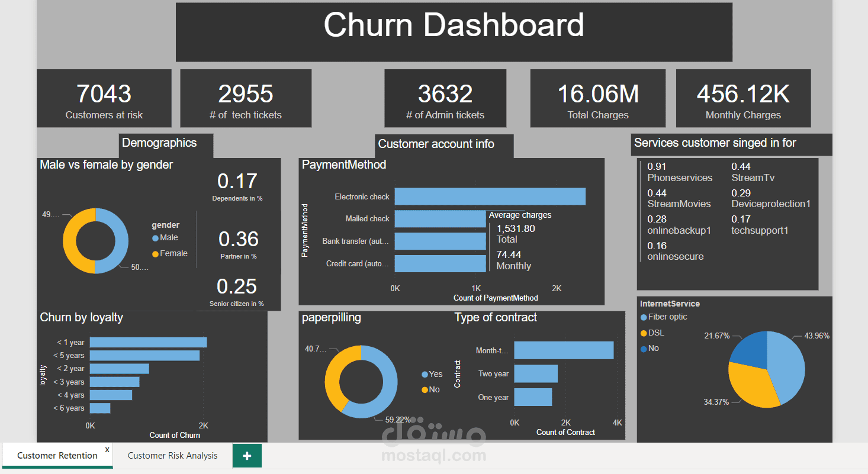
Task: Click the One year contract bar
Action: [533, 397]
